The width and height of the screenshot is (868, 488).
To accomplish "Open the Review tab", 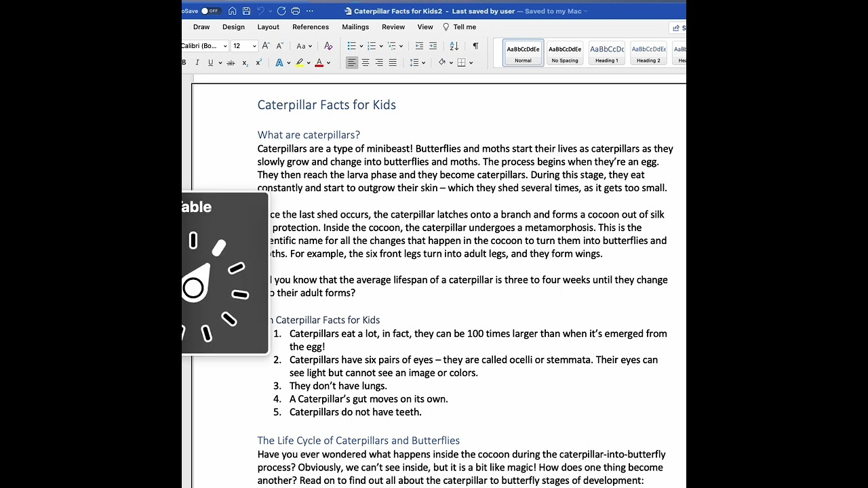I will coord(393,27).
